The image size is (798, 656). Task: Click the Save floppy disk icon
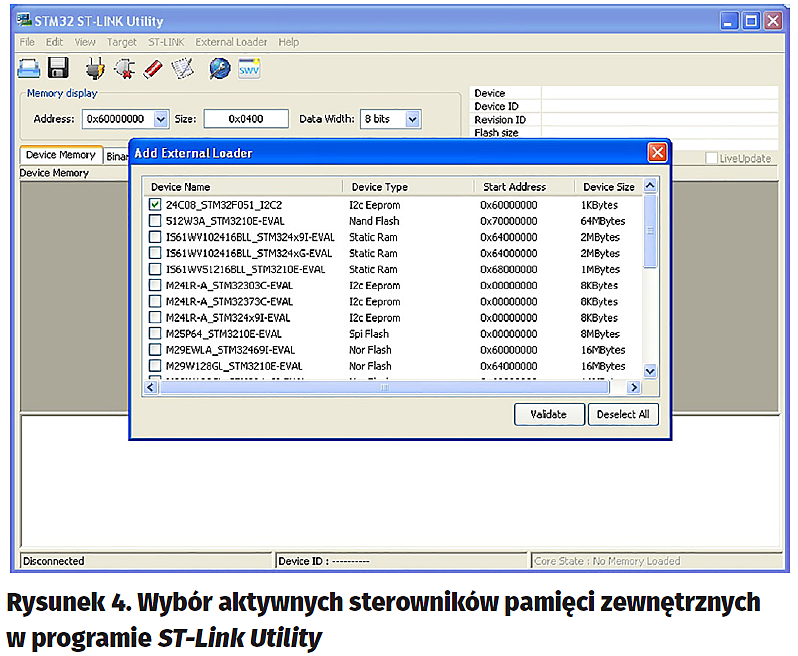tap(58, 68)
